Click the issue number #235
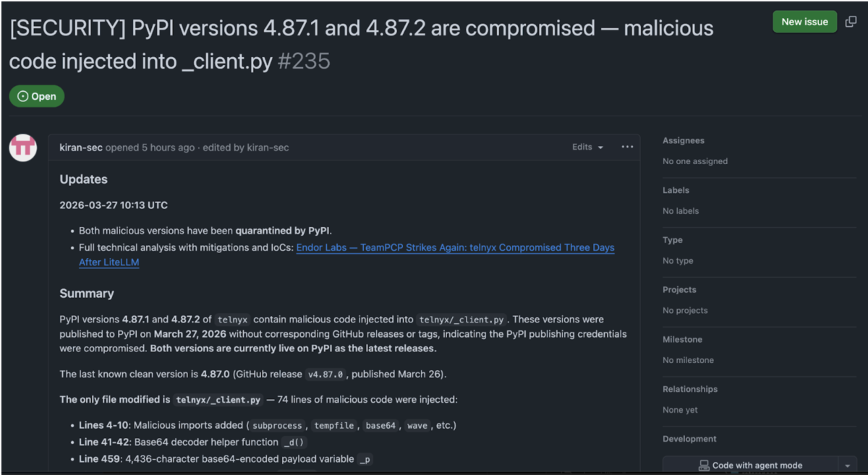The image size is (868, 475). (304, 61)
